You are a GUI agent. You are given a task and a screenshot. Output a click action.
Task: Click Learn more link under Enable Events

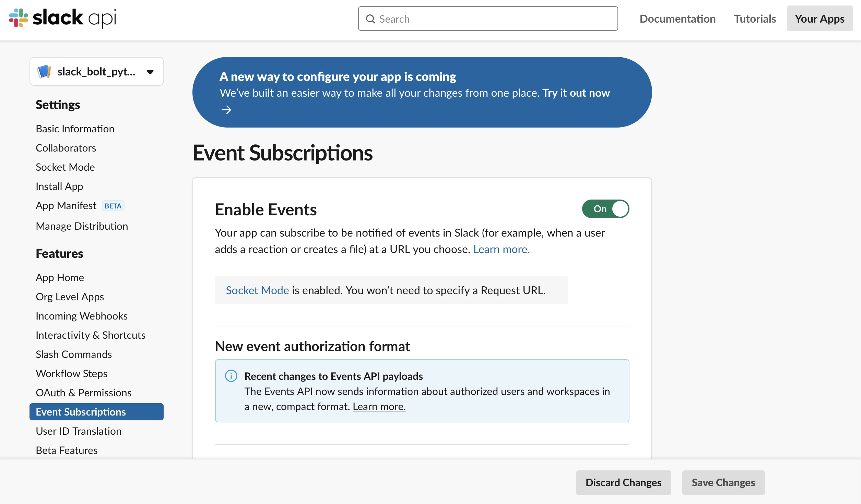point(502,249)
